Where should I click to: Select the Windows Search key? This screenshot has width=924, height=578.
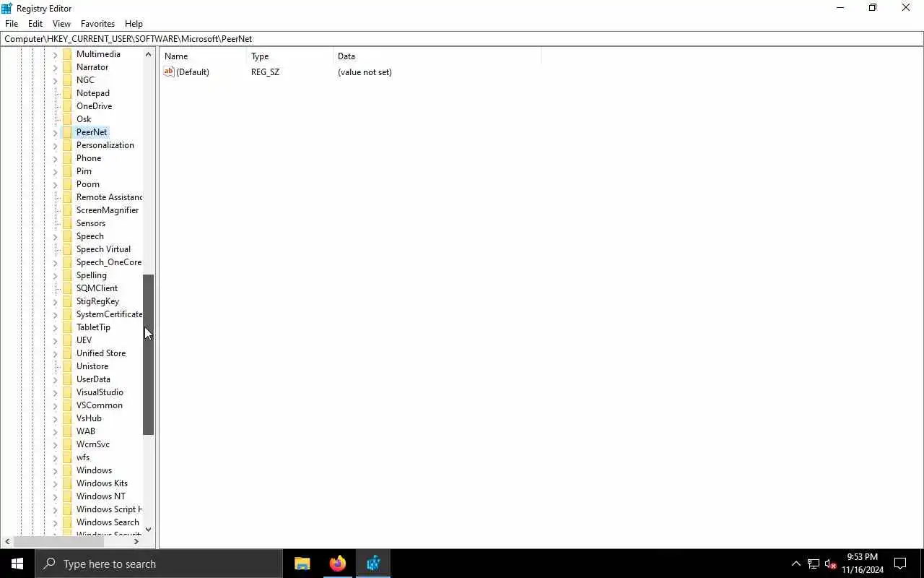coord(108,522)
